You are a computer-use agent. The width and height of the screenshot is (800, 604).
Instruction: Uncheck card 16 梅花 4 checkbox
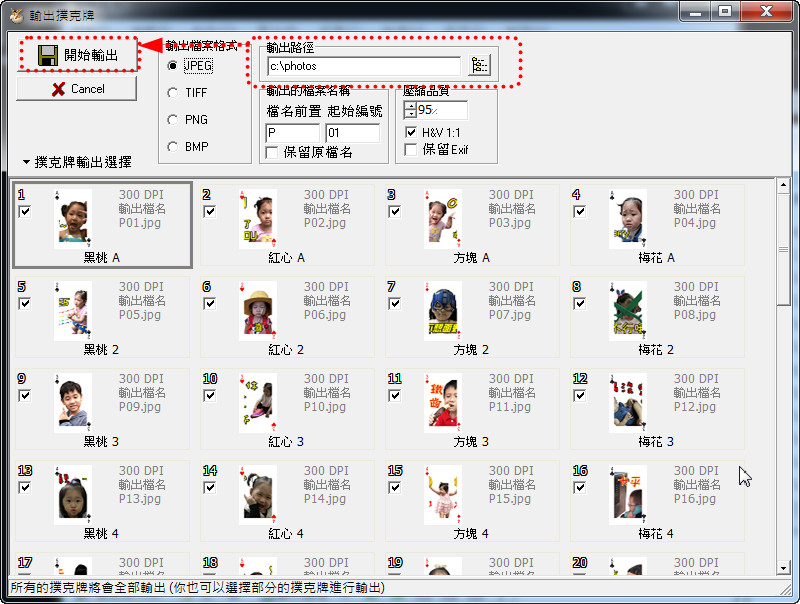(x=579, y=488)
